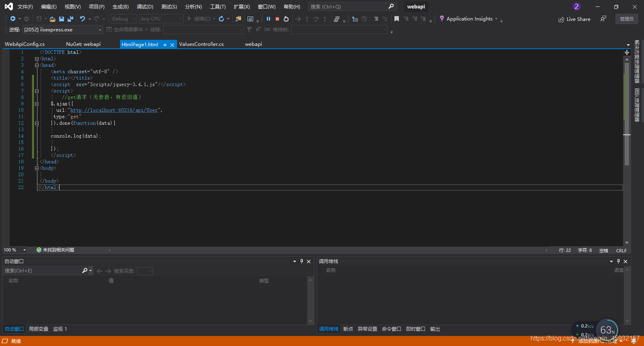
Task: Restart debugging with the circular arrow icon
Action: click(x=286, y=19)
